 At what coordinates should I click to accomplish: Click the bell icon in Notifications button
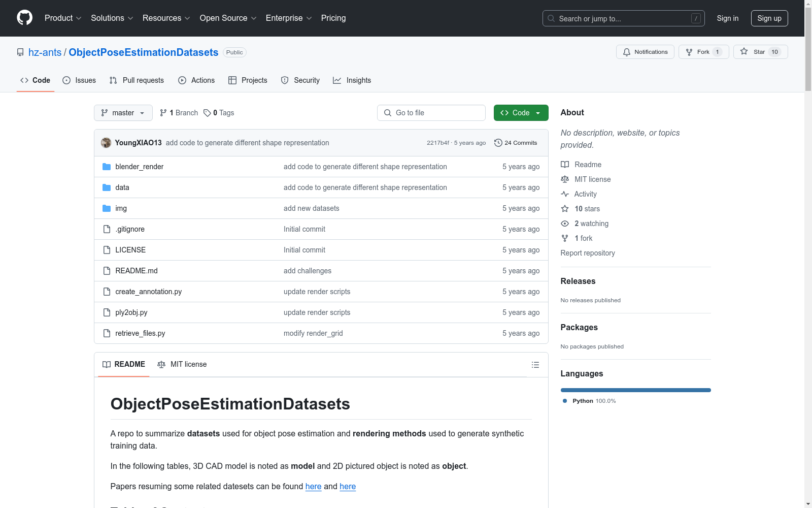tap(627, 52)
